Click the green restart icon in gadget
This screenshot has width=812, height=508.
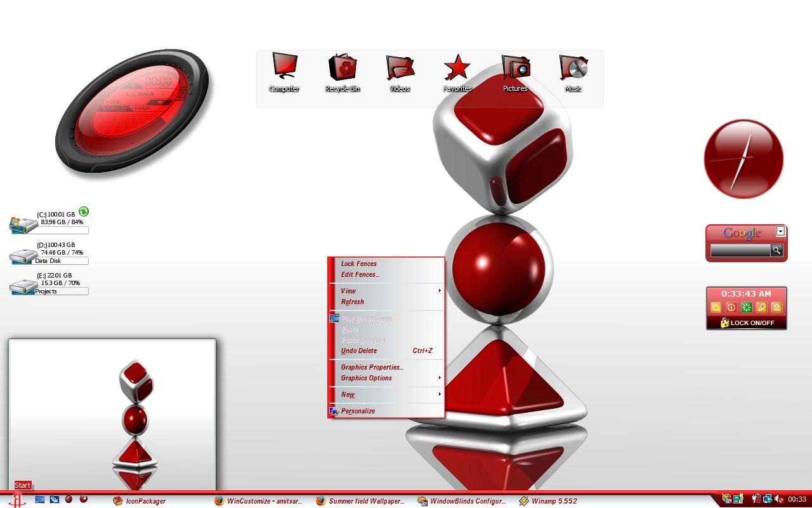(x=746, y=307)
